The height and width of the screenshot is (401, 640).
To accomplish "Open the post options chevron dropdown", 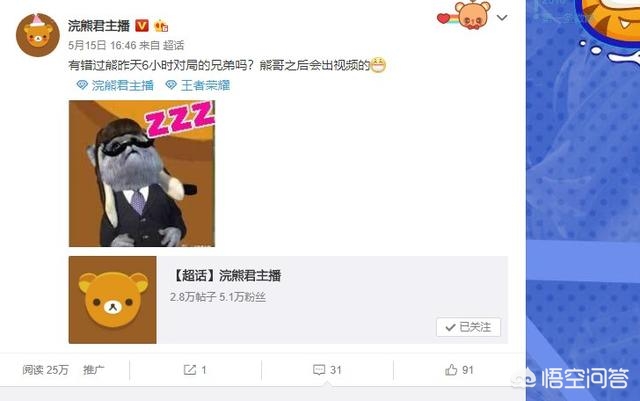I will [502, 18].
